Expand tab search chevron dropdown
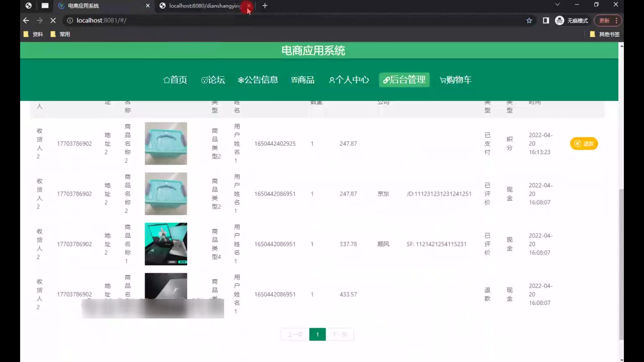Viewport: 644px width, 362px height. (557, 5)
